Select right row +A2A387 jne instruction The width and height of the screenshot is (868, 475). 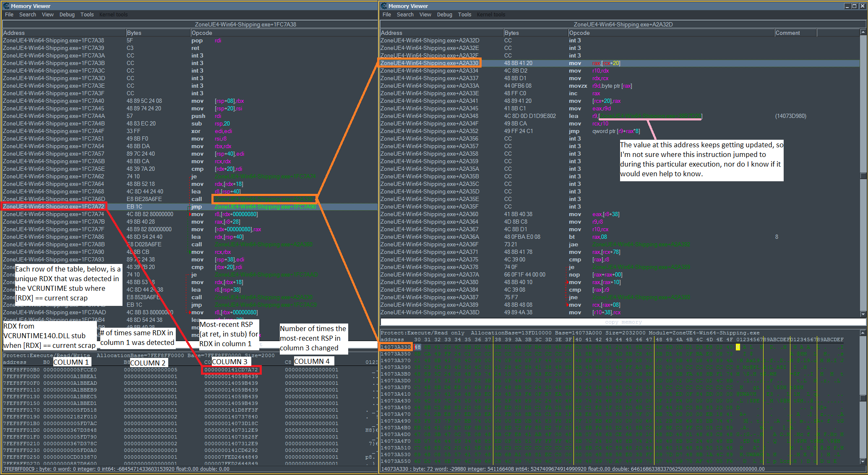pos(620,297)
